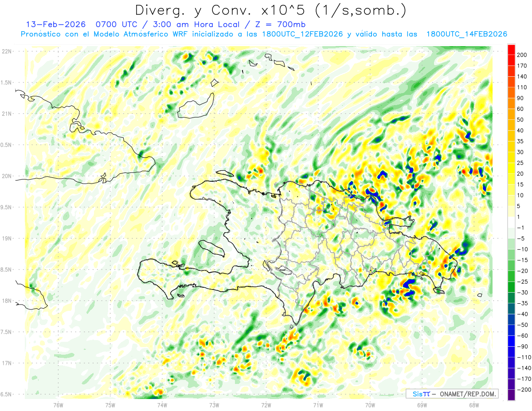Click the 'ONAMET/REP.DOM.' credit label
Image resolution: width=532 pixels, height=411 pixels.
coord(467,394)
